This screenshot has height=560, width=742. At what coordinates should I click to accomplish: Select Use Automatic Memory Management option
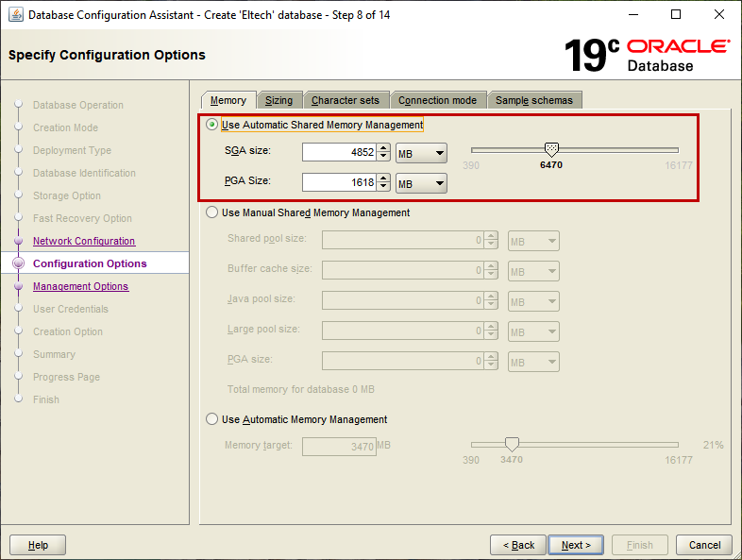coord(211,420)
